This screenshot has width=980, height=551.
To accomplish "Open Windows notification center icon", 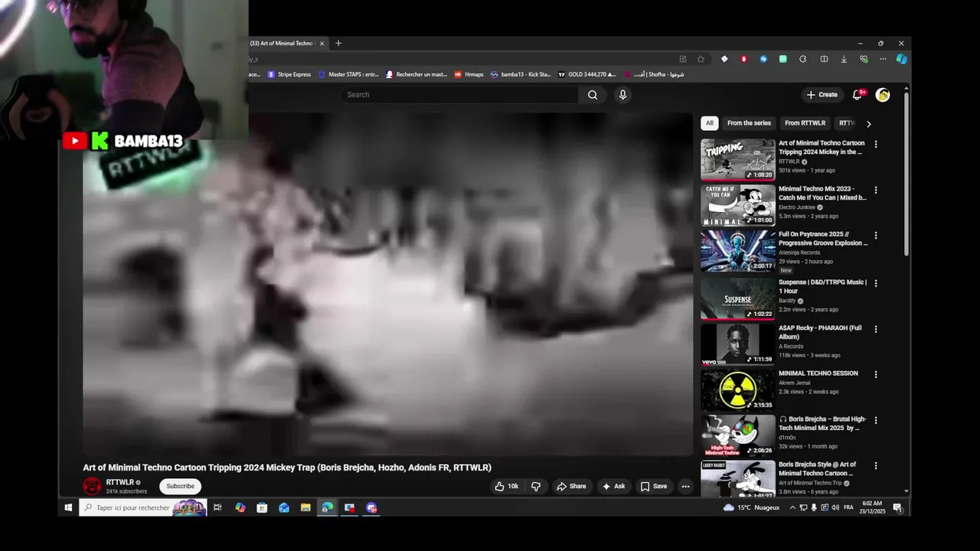I will (897, 507).
